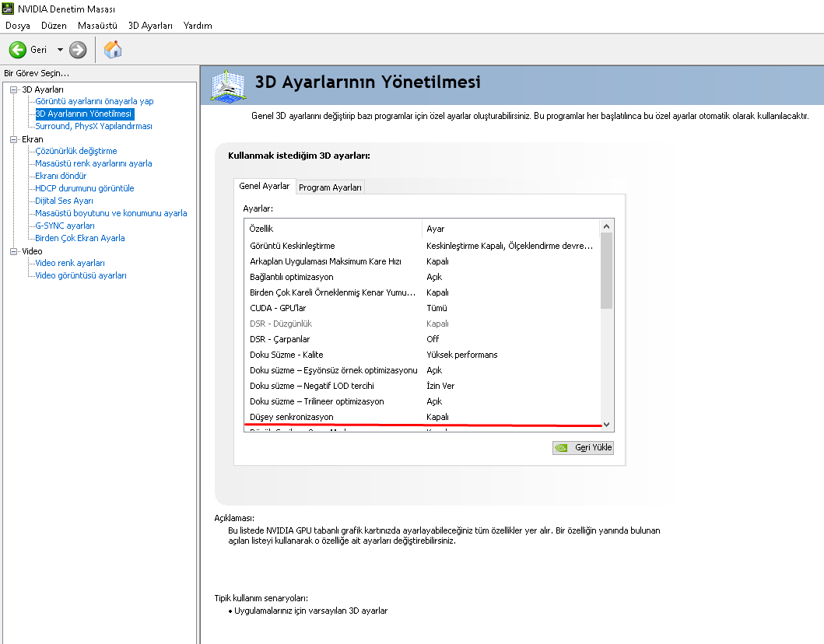Open Birden Çok Ekran Ayarla

click(80, 238)
